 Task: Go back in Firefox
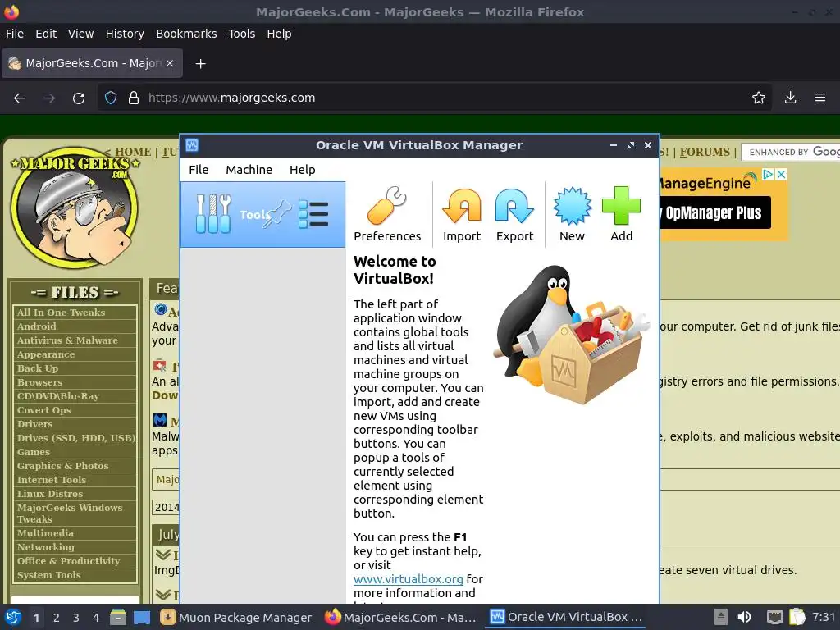[20, 98]
